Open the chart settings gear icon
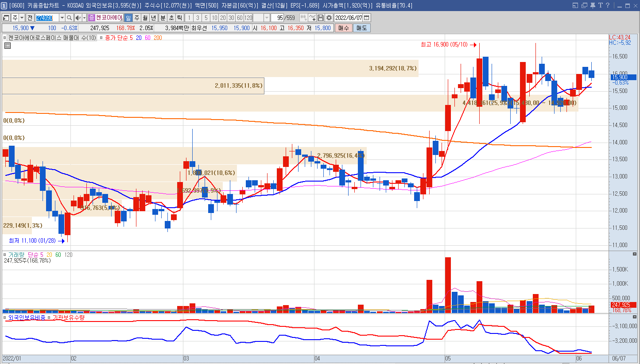This screenshot has width=640, height=364. coord(329,18)
